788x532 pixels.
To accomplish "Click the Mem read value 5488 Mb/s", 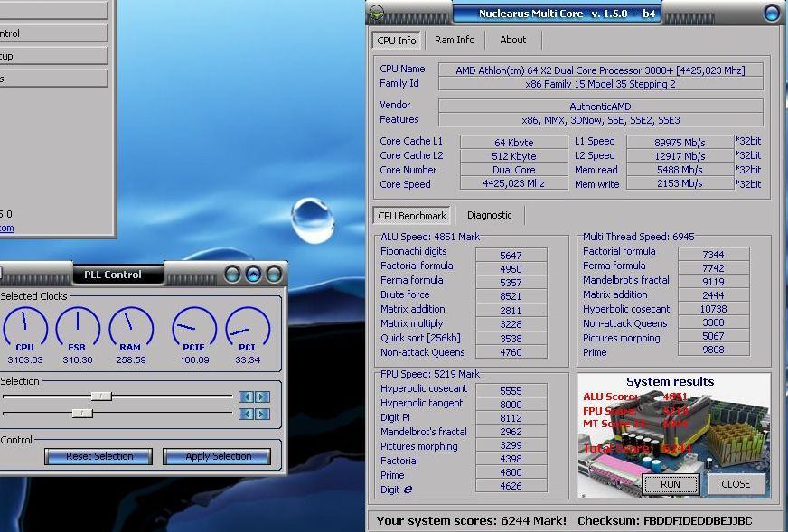I will click(680, 170).
